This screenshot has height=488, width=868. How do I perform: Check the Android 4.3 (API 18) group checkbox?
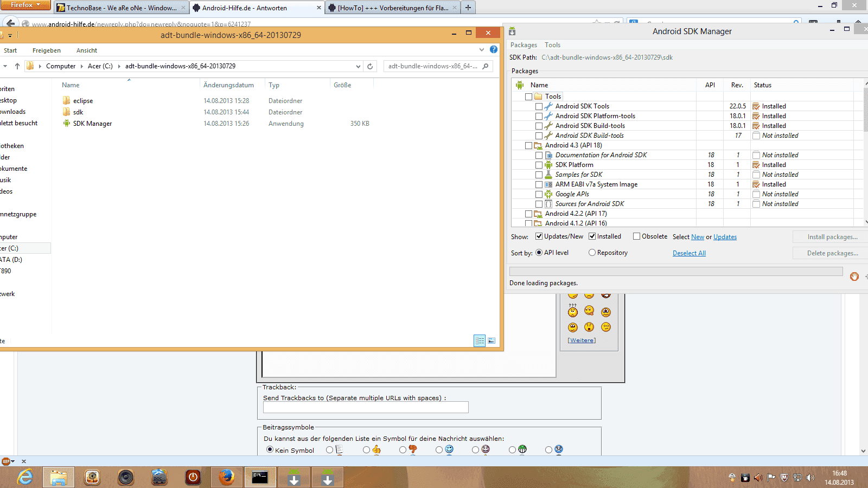click(528, 145)
